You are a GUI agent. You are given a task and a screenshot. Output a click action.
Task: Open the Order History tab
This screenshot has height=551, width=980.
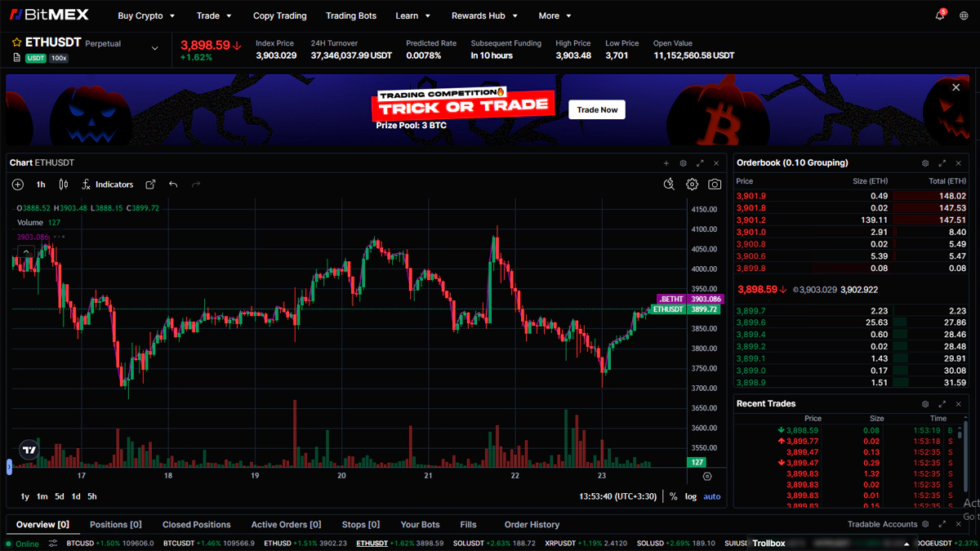[x=532, y=525]
